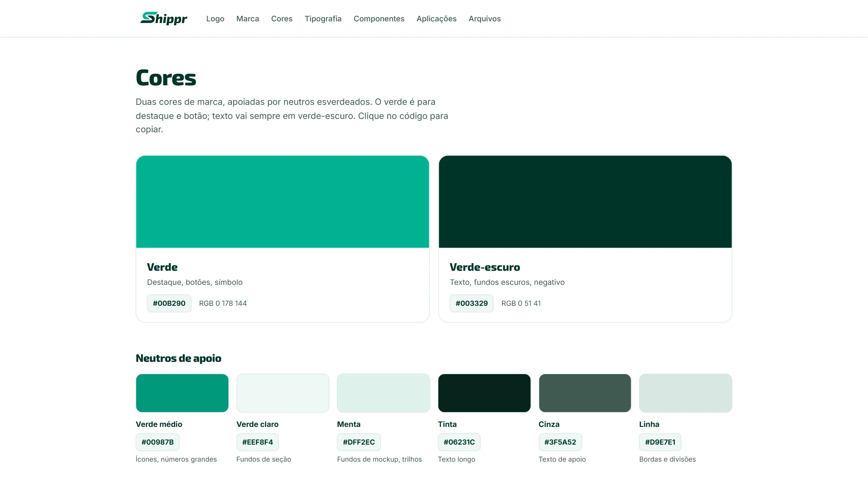Screen dimensions: 868x488
Task: Click 'Fundos de seção' caption
Action: pyautogui.click(x=264, y=459)
